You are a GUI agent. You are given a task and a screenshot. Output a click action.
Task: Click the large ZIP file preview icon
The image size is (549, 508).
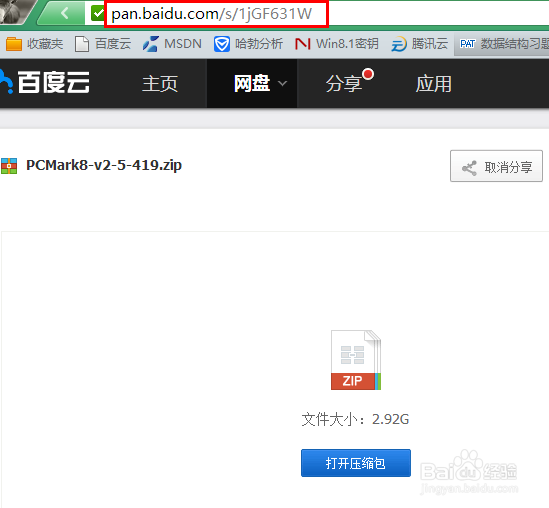pyautogui.click(x=356, y=360)
